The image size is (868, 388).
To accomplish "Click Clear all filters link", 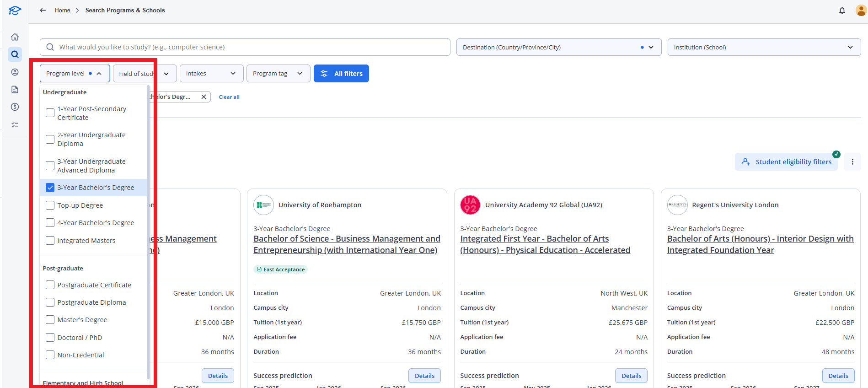I will point(229,97).
